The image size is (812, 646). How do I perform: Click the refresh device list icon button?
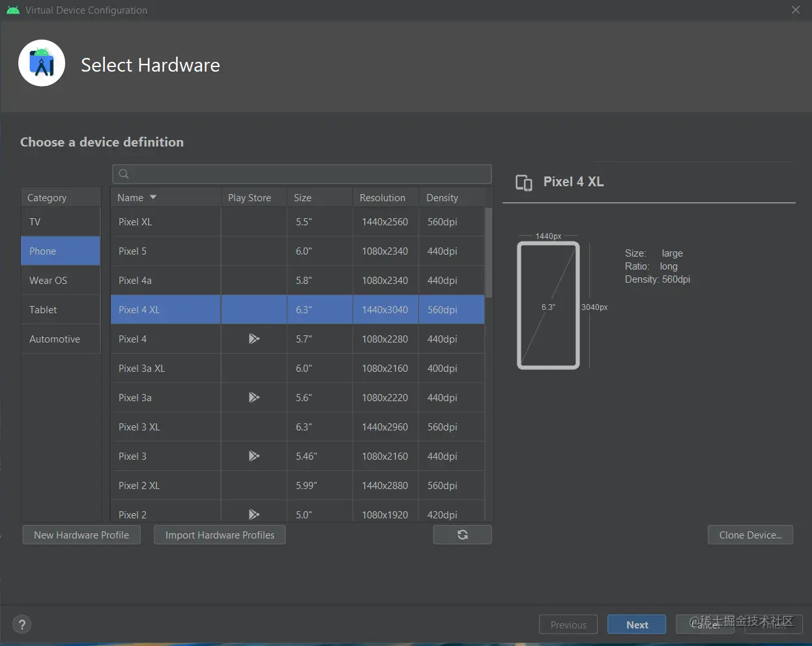(x=462, y=535)
